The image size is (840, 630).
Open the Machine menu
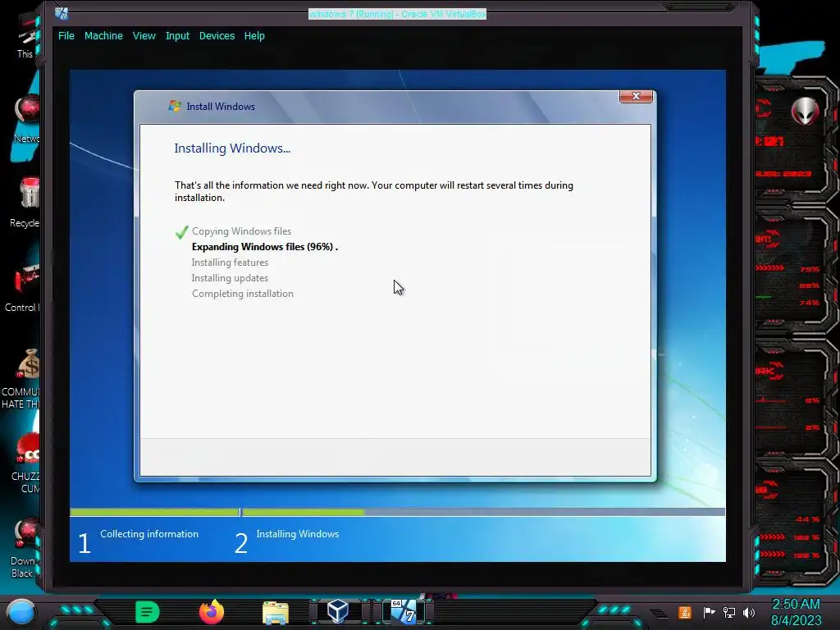[103, 36]
